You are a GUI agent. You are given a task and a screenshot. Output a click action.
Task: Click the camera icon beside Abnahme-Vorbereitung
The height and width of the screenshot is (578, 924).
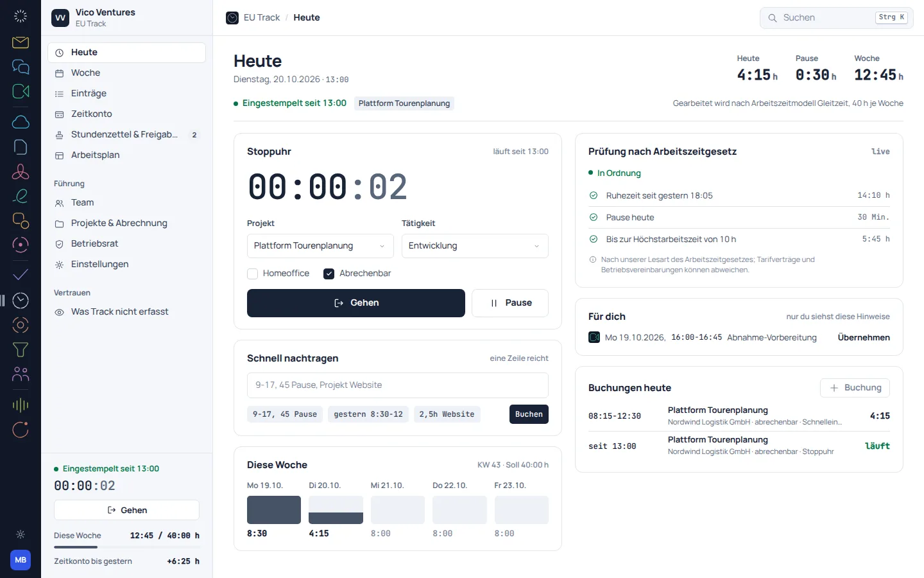click(x=594, y=337)
